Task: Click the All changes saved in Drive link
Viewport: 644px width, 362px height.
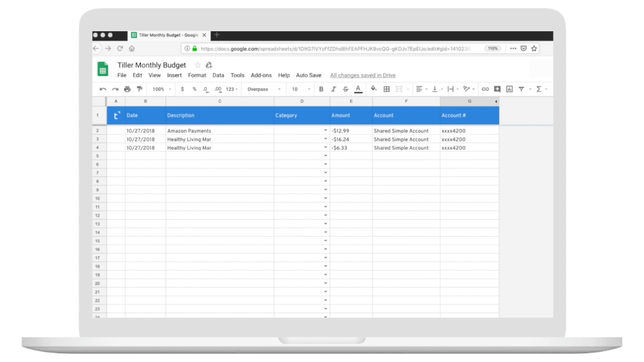Action: [362, 75]
